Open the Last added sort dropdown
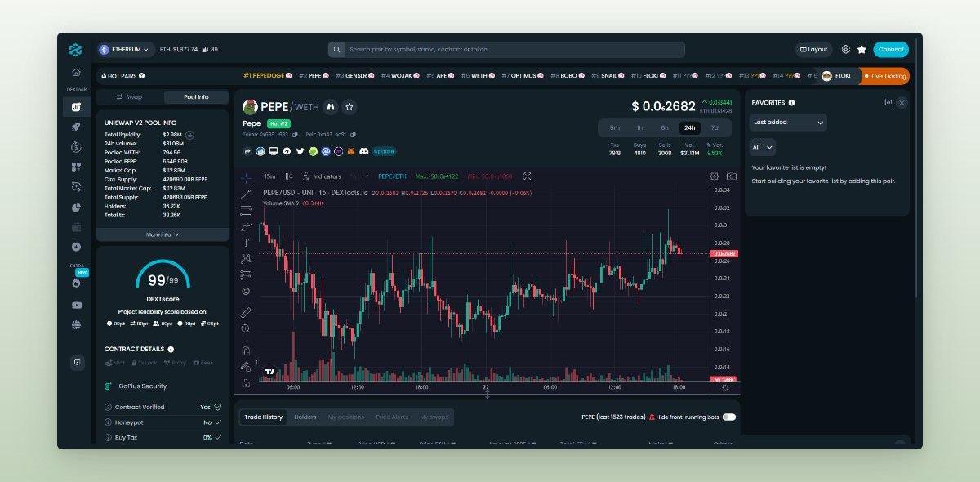The height and width of the screenshot is (482, 980). point(788,123)
